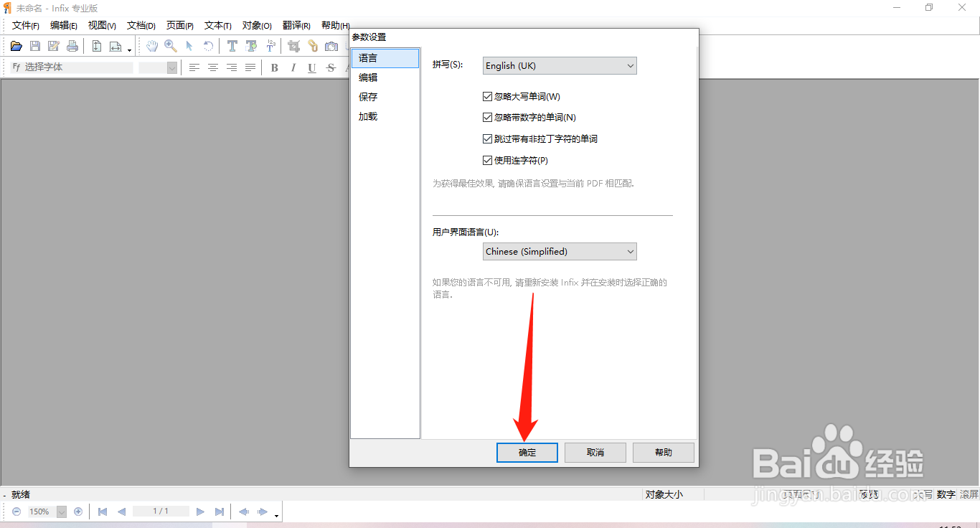The image size is (980, 528).
Task: Select 语言 category in settings list
Action: (385, 58)
